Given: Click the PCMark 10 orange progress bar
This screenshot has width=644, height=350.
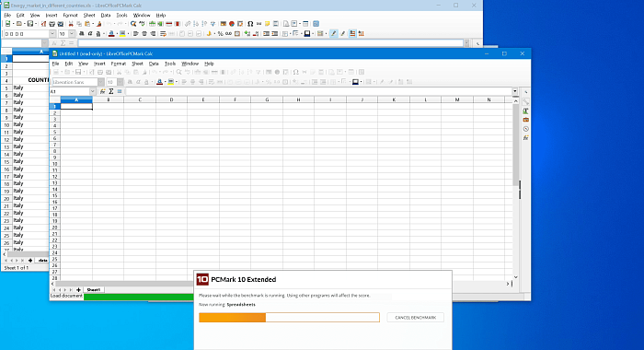Looking at the screenshot, I should point(289,317).
